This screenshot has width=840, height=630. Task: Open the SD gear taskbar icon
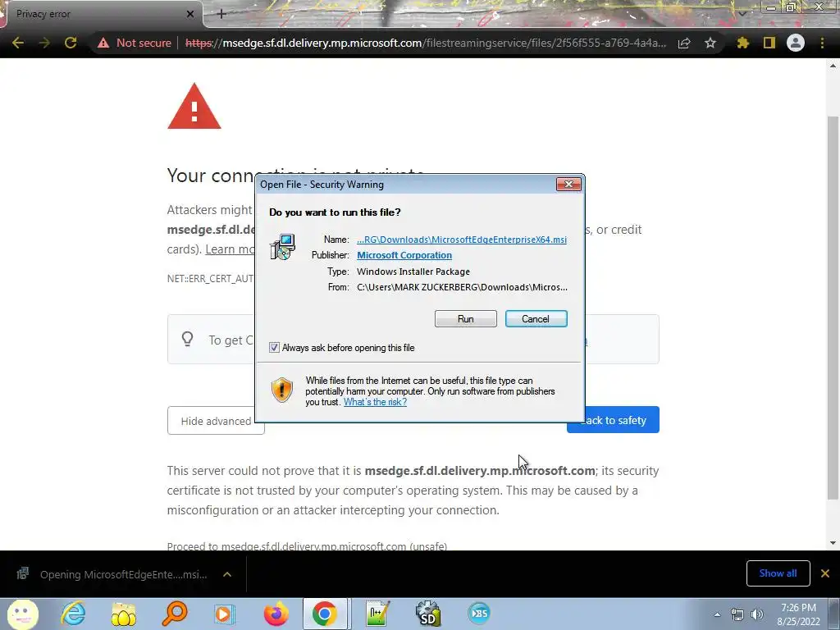point(428,614)
